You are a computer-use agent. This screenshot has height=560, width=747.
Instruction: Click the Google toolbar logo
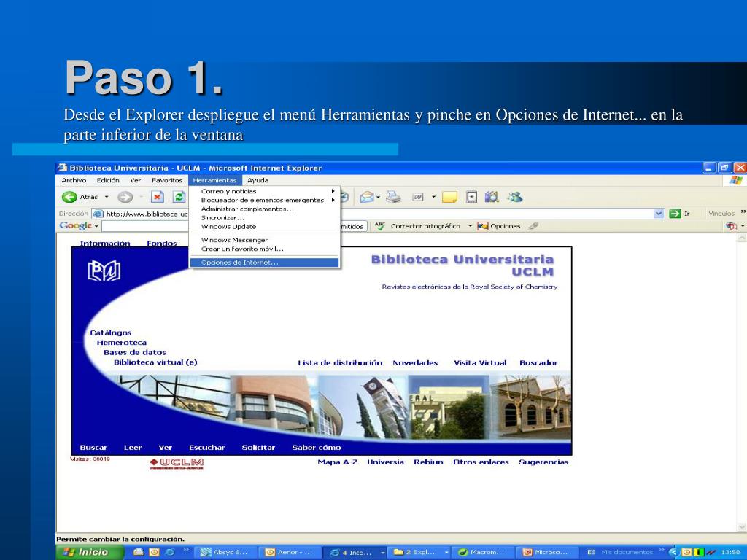pyautogui.click(x=75, y=226)
